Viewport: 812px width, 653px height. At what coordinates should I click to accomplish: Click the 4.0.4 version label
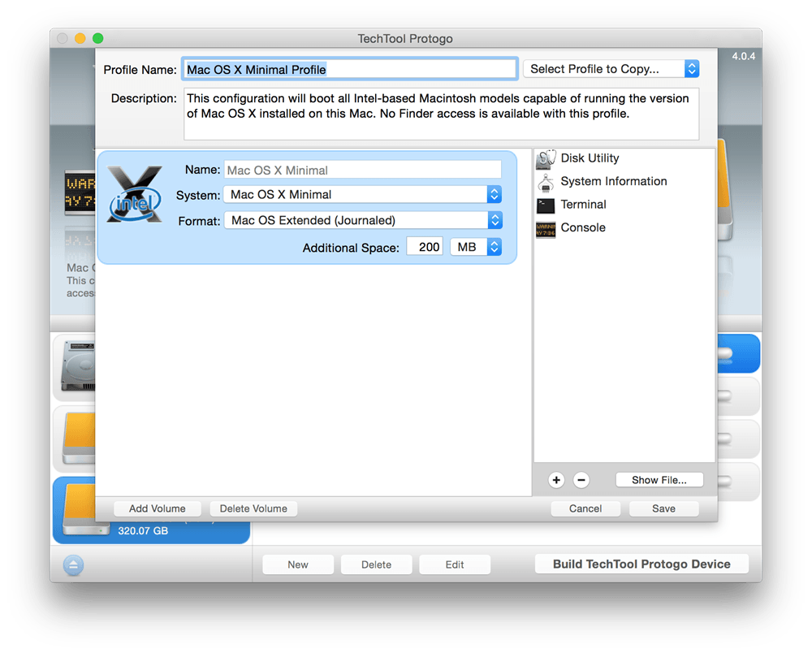(743, 56)
